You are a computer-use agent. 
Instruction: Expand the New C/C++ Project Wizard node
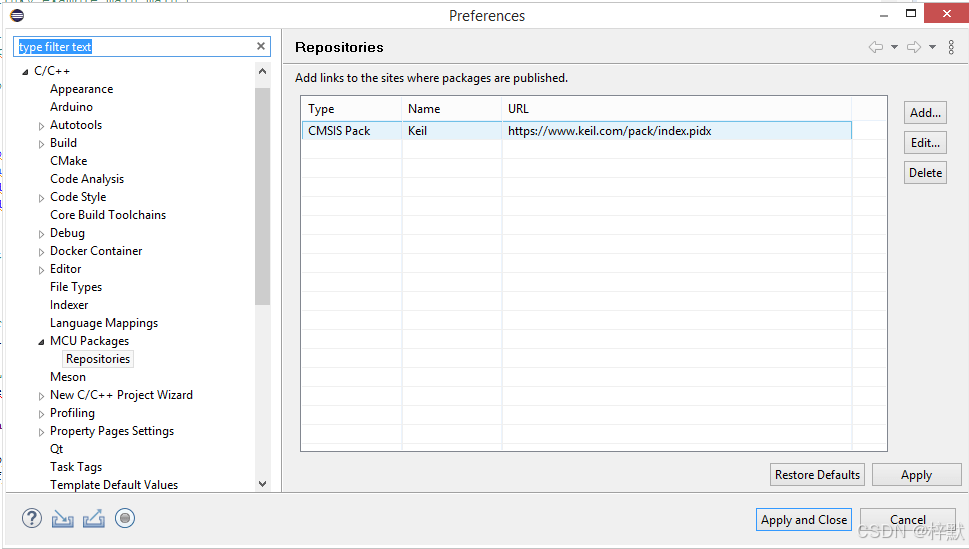click(x=41, y=396)
